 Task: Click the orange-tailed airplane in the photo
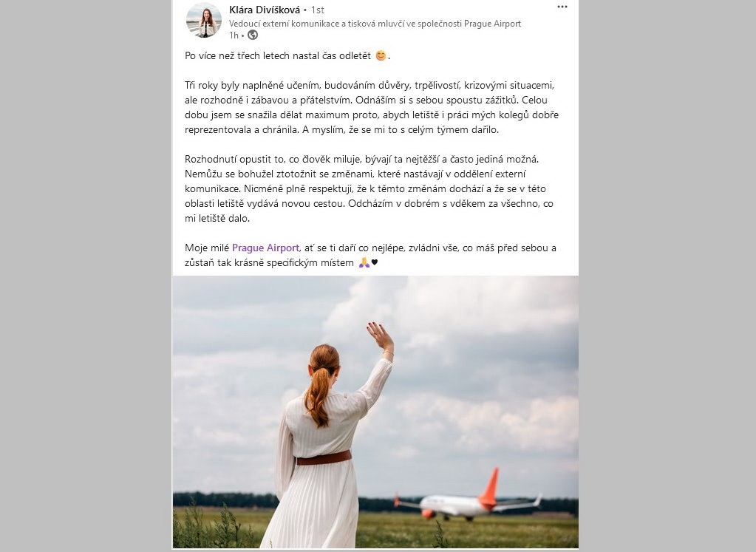coord(468,499)
